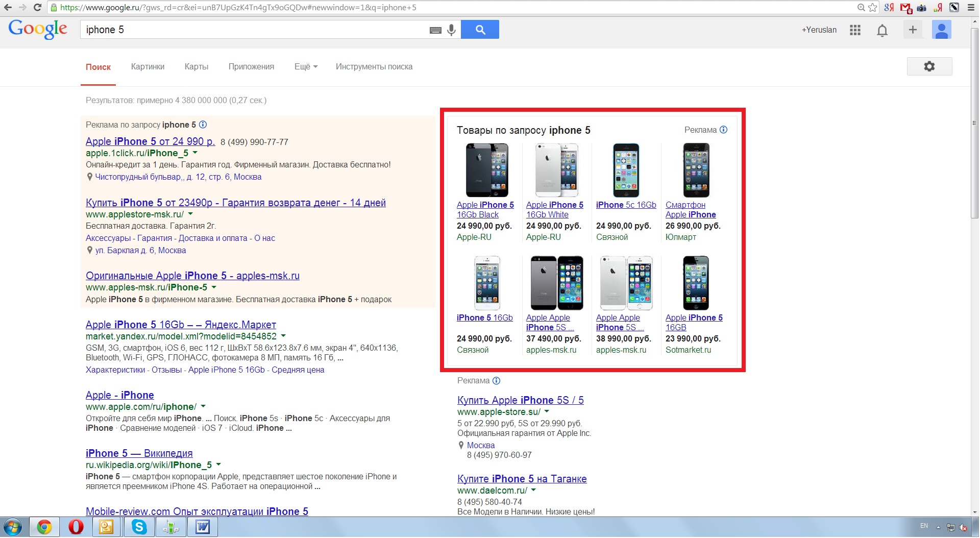
Task: Open Apple iPhone 5 16Gb Яндекс.Маркет result
Action: 181,325
